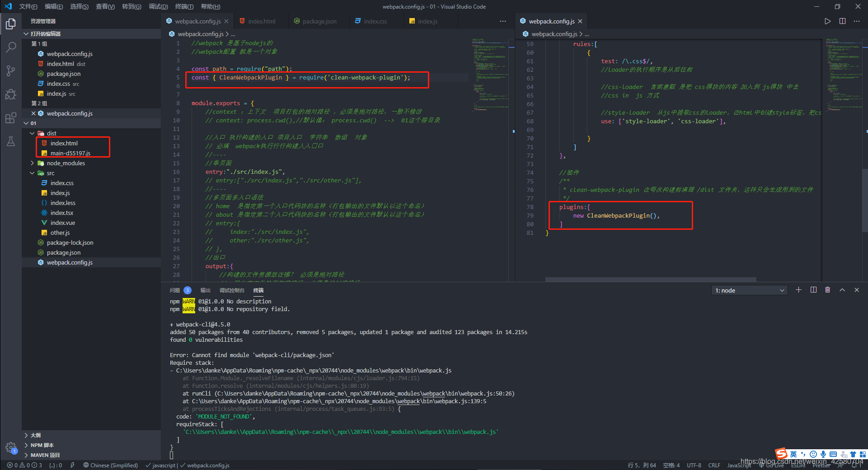Close the terminal panel

(857, 290)
